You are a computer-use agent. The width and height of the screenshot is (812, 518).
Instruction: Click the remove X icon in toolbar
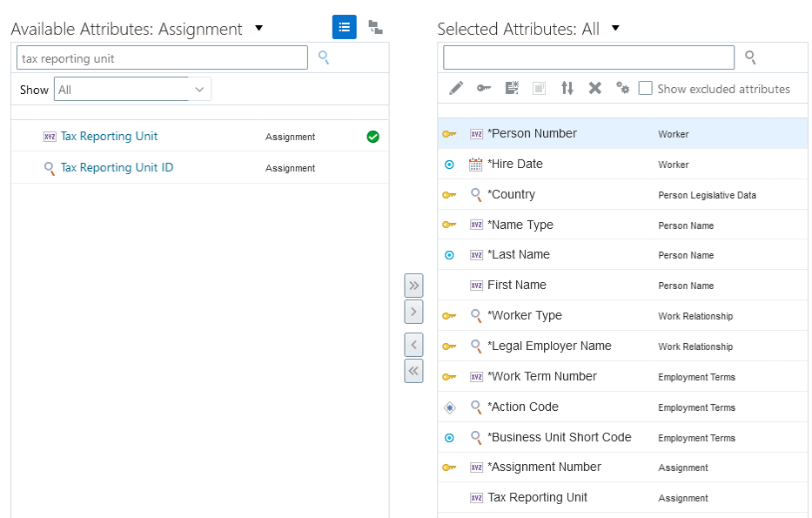(x=595, y=88)
